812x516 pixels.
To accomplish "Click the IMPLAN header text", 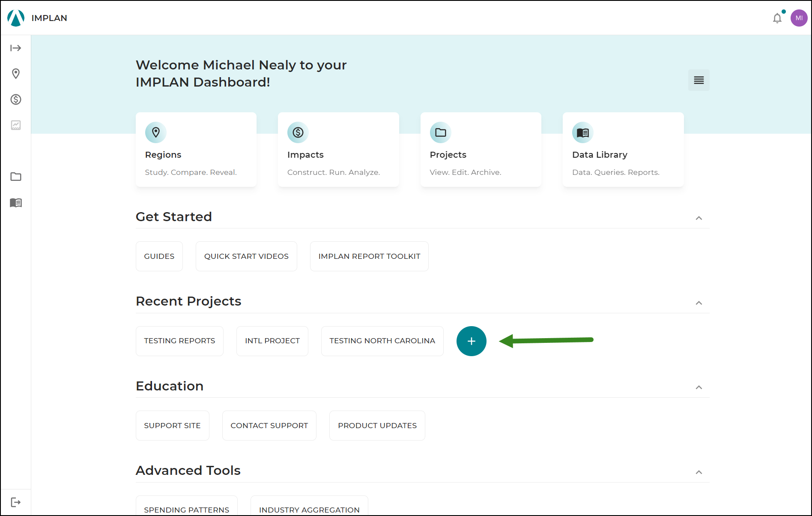I will 49,18.
